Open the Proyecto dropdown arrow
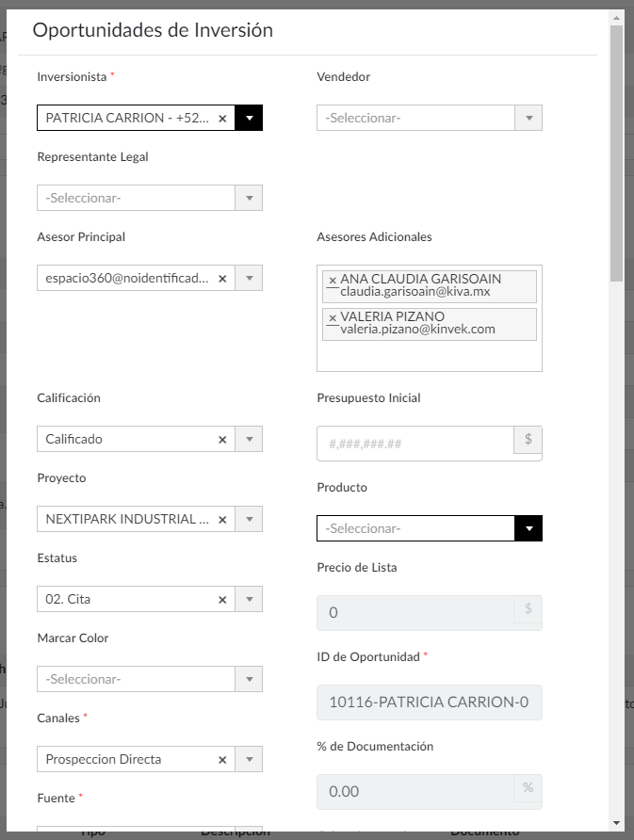This screenshot has height=840, width=634. (250, 519)
